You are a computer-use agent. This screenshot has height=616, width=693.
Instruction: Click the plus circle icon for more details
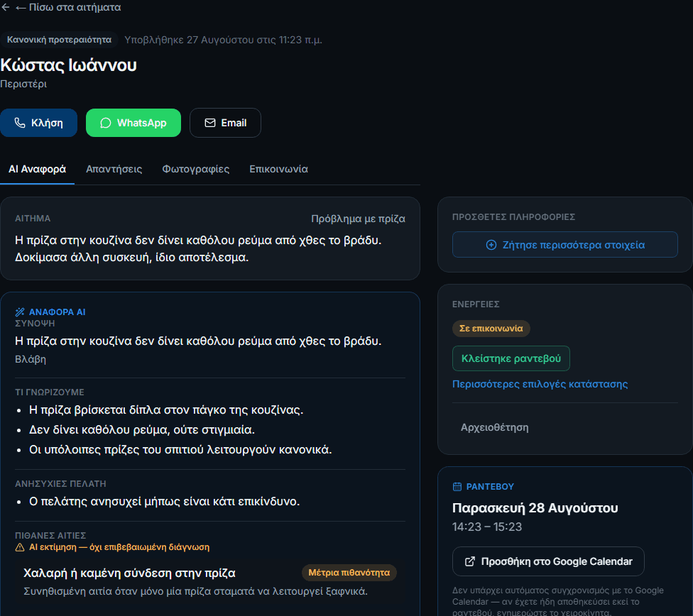(x=491, y=245)
